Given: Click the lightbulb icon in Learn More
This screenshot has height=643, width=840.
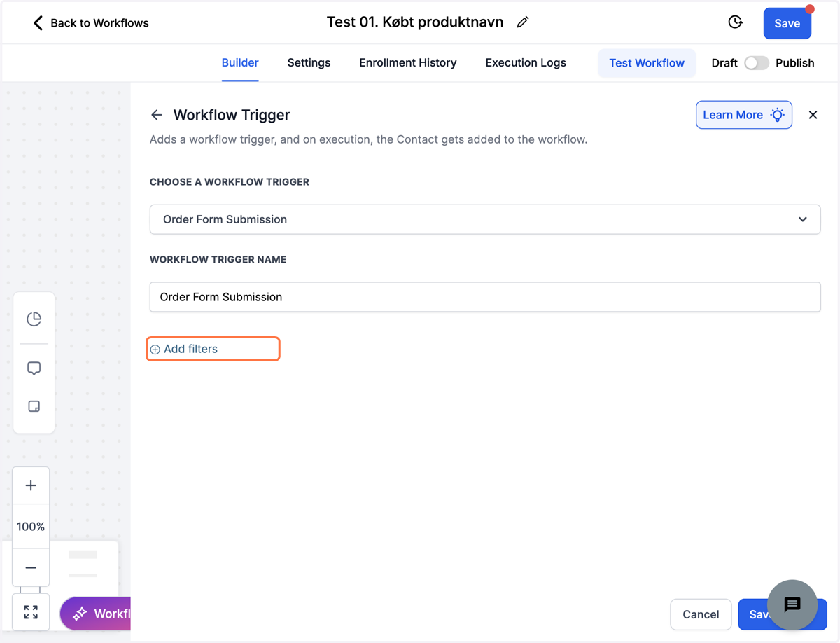Looking at the screenshot, I should click(x=778, y=115).
